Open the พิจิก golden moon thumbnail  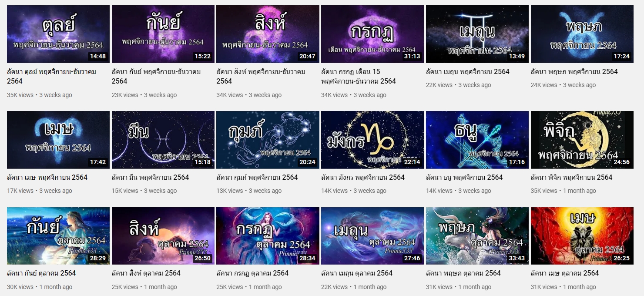coord(582,140)
